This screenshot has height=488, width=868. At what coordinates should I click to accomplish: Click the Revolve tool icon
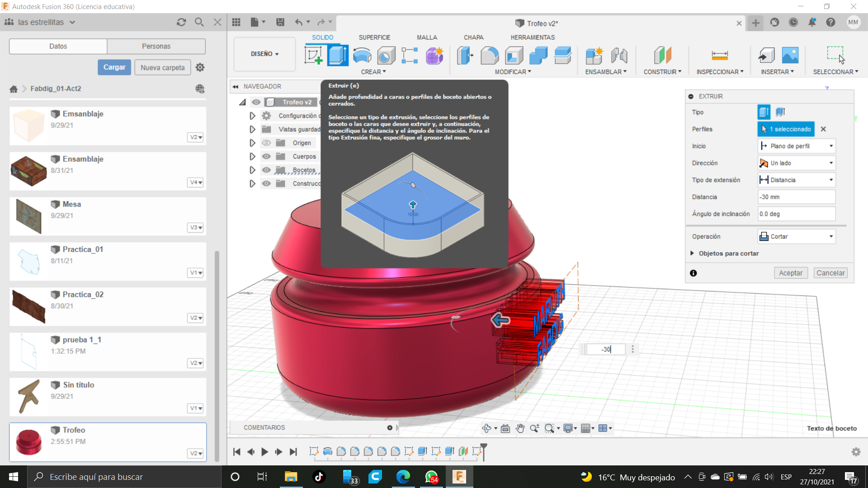click(362, 55)
